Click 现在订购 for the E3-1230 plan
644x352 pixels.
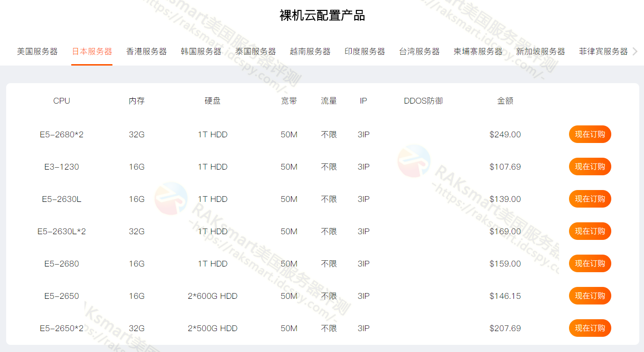coord(590,167)
